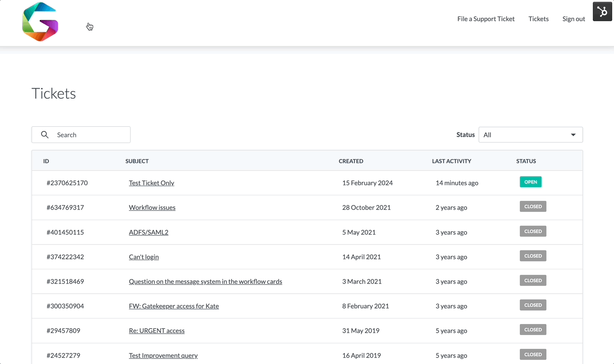
Task: Open the Re: URGENT access ticket
Action: [156, 330]
